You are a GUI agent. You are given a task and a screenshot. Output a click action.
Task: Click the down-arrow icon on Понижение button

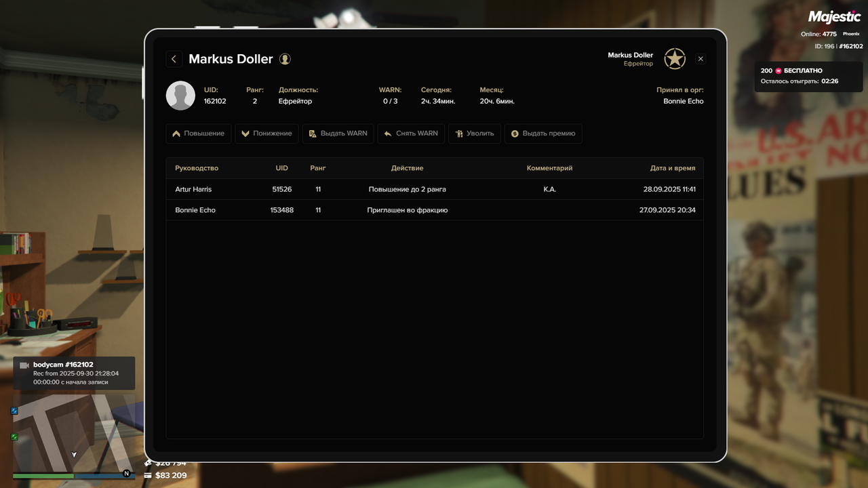pos(244,134)
